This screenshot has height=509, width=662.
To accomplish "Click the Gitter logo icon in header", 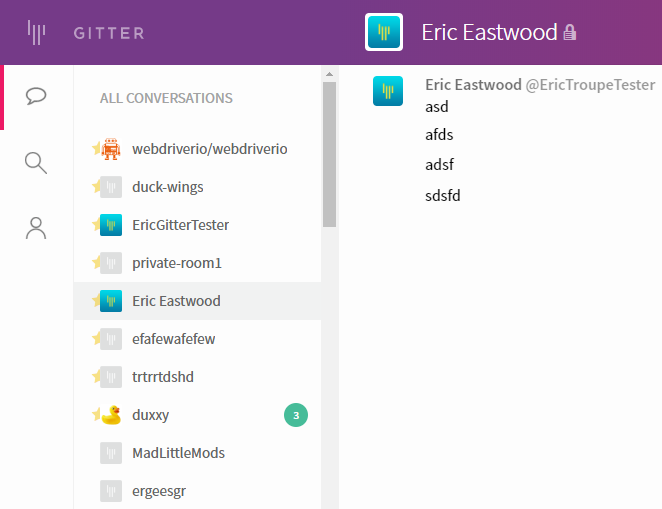I will (36, 32).
